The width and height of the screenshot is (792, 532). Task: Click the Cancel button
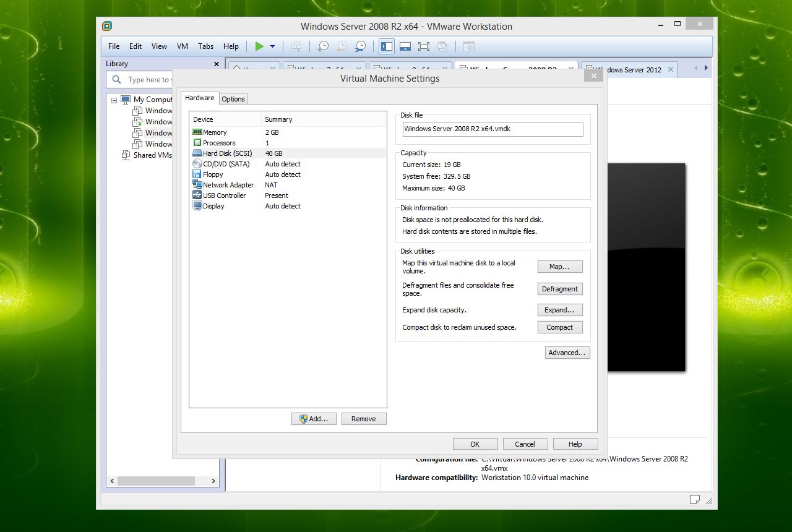(x=525, y=444)
